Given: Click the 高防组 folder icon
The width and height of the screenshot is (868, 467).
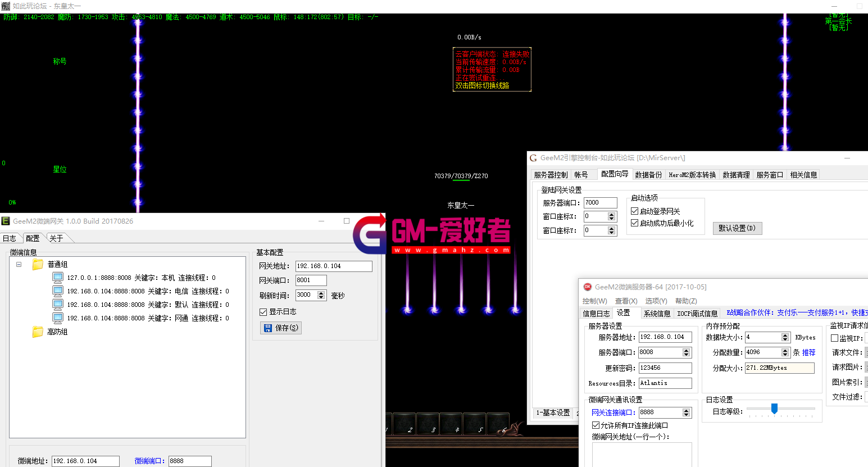Looking at the screenshot, I should click(38, 332).
